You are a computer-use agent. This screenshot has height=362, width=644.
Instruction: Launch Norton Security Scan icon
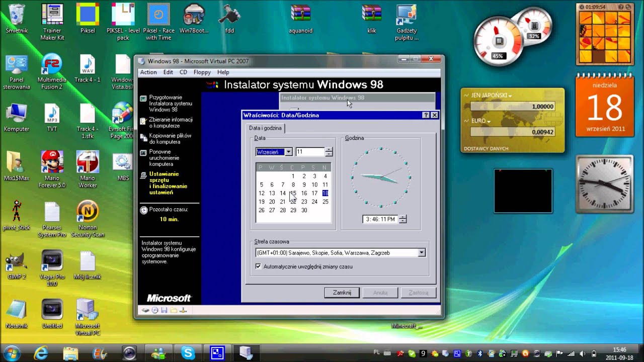click(88, 219)
